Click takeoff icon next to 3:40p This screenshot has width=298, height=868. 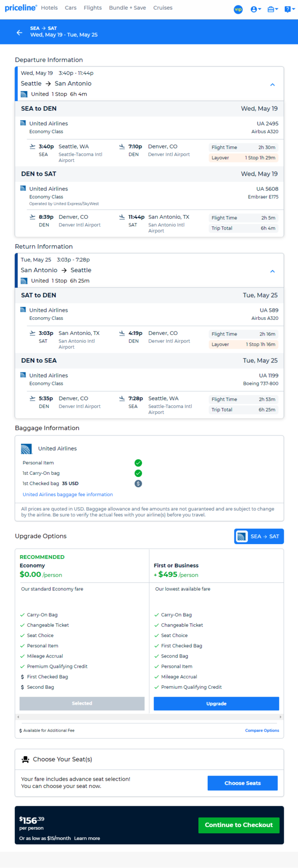pyautogui.click(x=32, y=146)
